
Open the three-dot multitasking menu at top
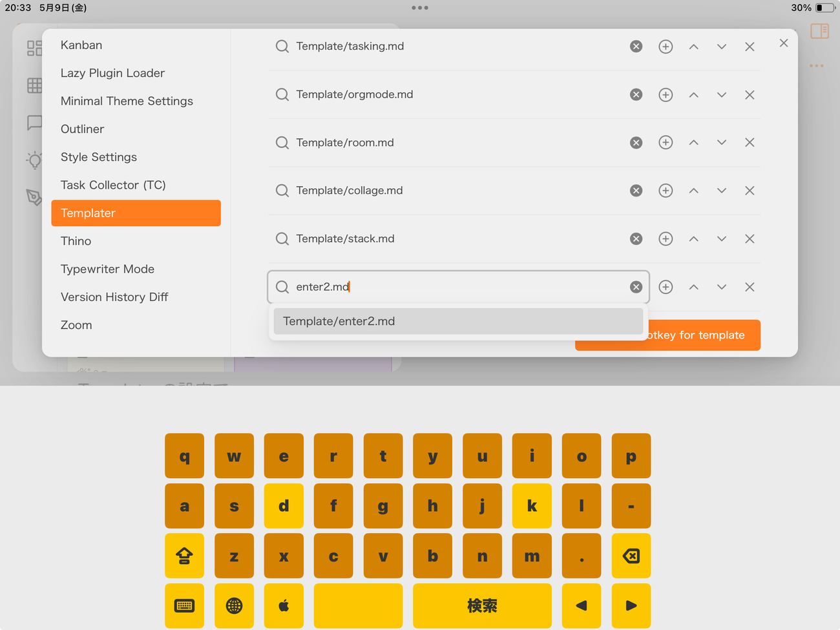(x=420, y=8)
